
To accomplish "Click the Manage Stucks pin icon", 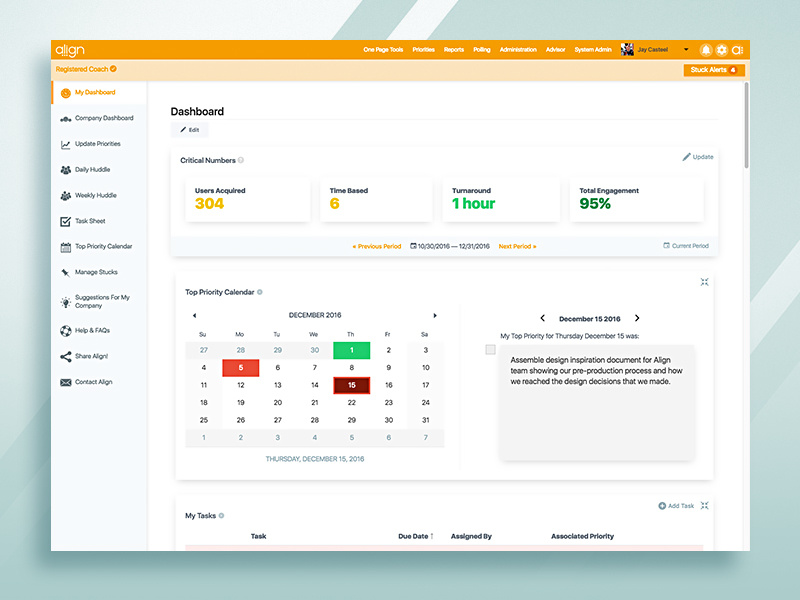I will [65, 272].
